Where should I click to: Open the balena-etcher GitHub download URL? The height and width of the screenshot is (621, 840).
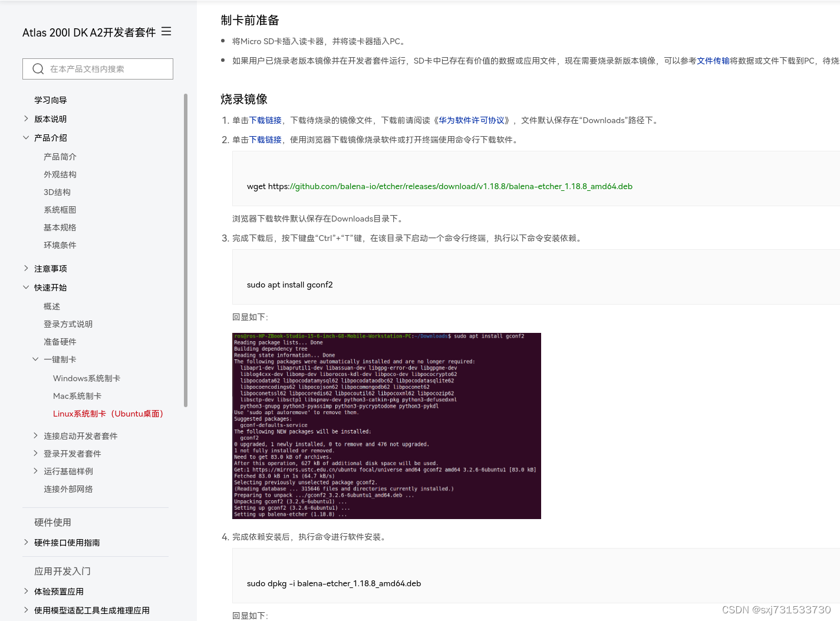[460, 186]
